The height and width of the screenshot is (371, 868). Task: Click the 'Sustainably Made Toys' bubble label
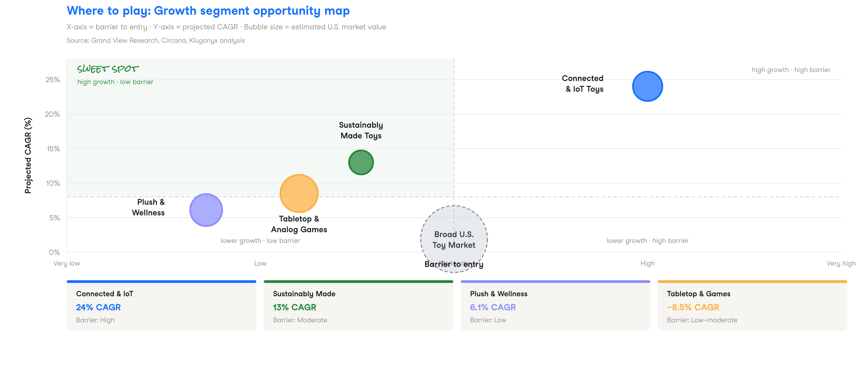(x=361, y=130)
